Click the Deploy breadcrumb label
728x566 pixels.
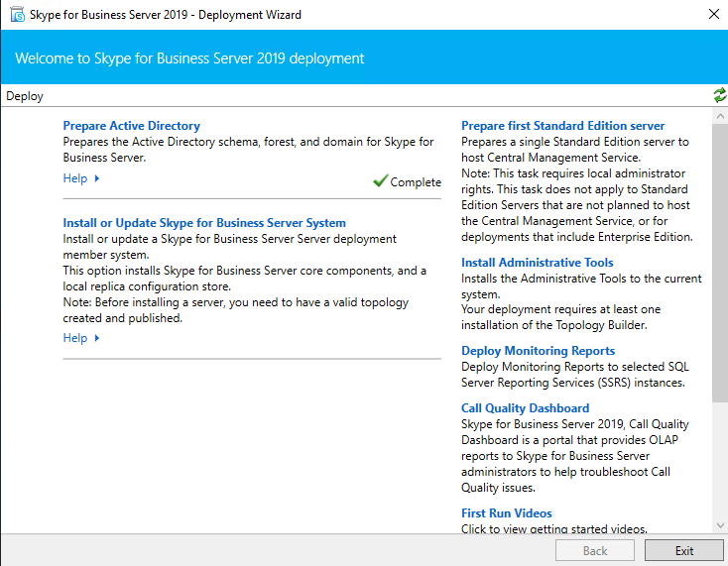coord(25,96)
